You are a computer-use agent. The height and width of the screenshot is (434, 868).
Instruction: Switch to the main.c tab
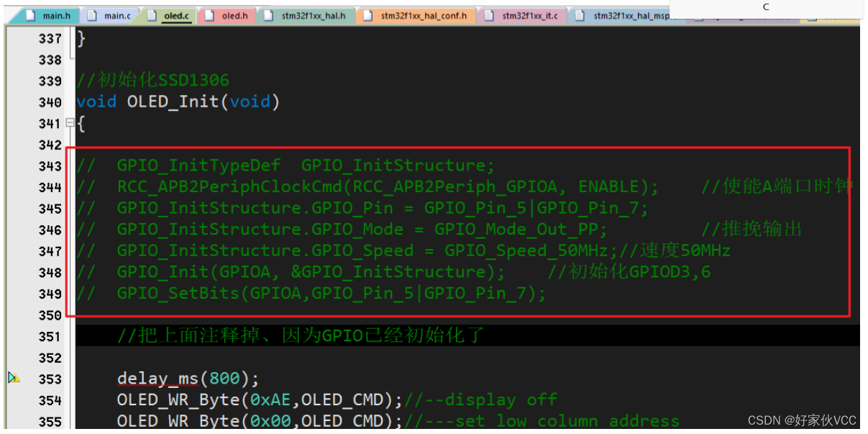tap(110, 15)
